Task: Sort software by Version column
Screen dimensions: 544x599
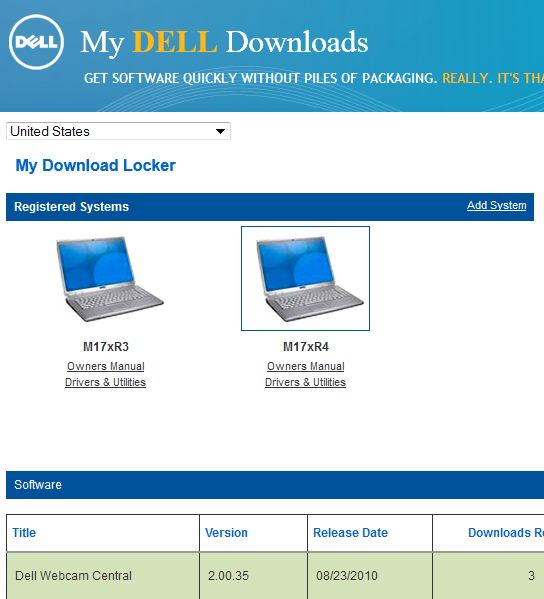Action: pyautogui.click(x=227, y=533)
